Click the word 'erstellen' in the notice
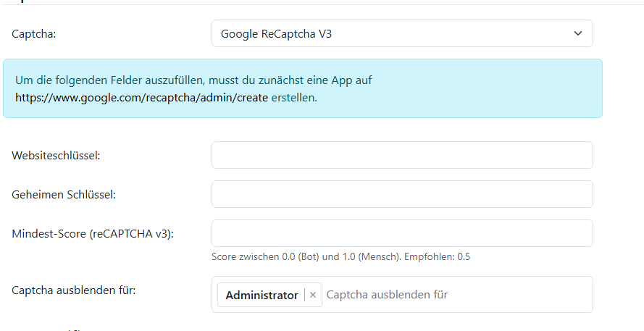Screen dimensions: 644x331 [x=293, y=97]
